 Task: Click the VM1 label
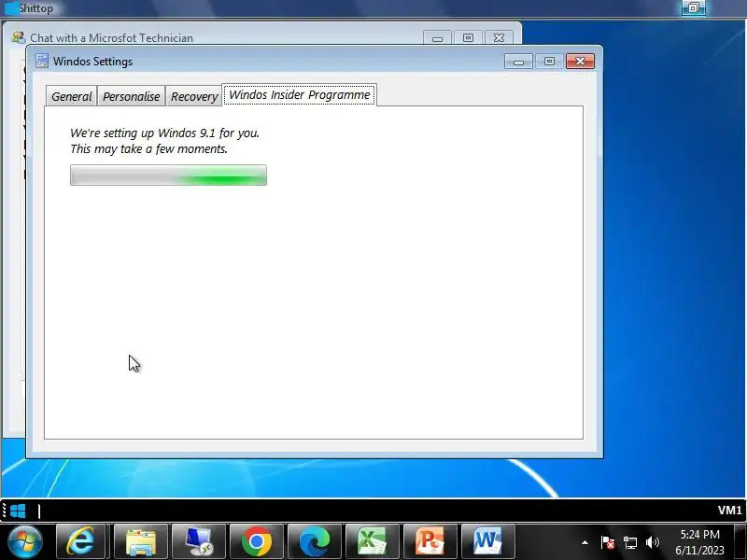coord(729,511)
